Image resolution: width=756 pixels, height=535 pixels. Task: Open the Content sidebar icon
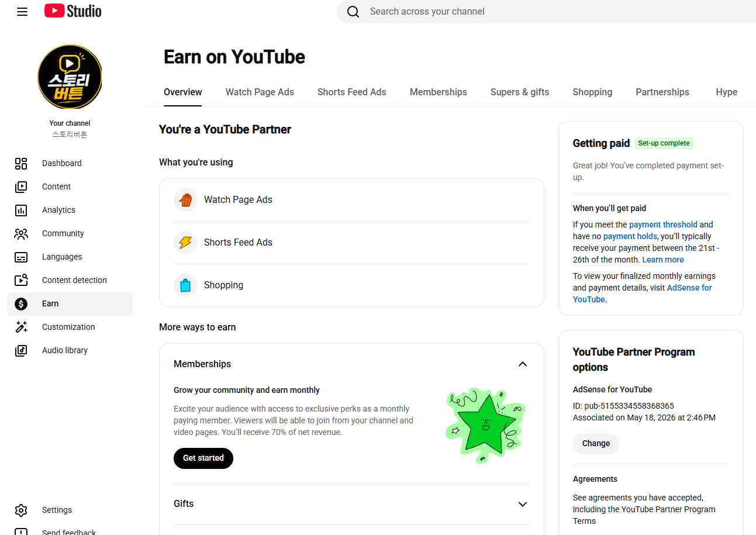tap(21, 187)
